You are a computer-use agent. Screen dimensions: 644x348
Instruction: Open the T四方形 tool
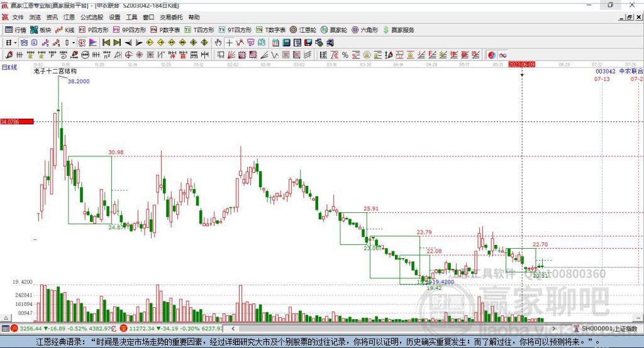click(199, 30)
